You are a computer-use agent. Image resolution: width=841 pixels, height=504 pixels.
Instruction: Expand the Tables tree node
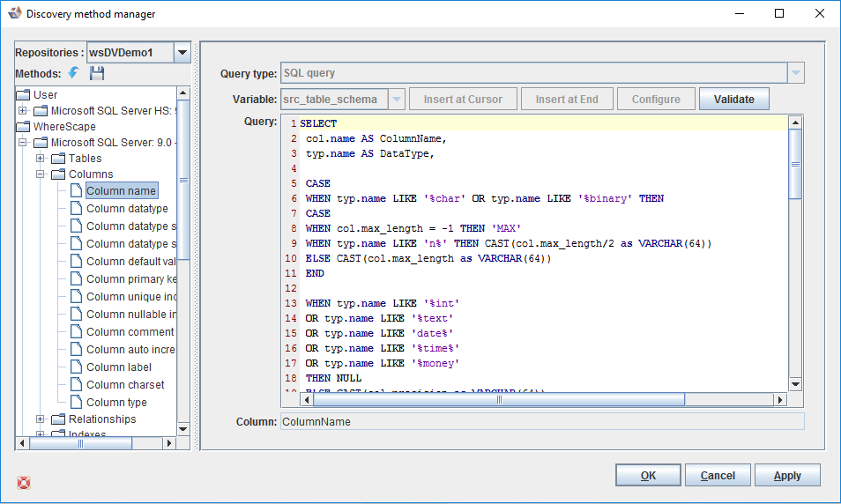(x=40, y=159)
